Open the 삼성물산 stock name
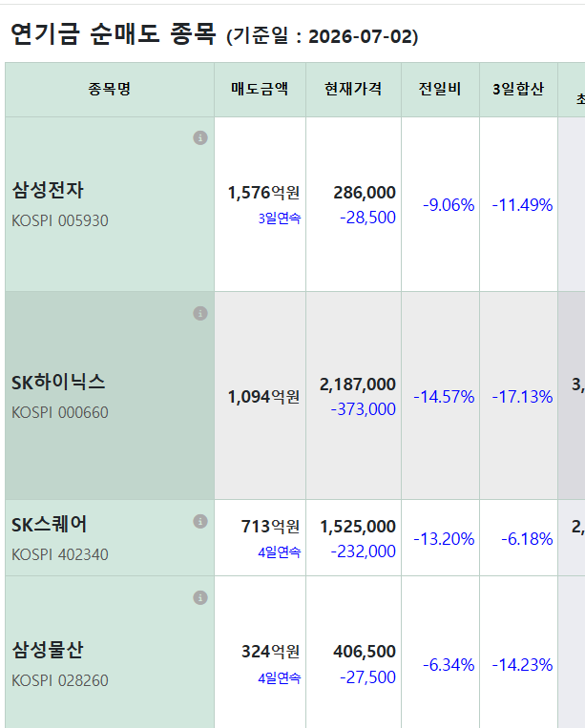 pos(48,650)
